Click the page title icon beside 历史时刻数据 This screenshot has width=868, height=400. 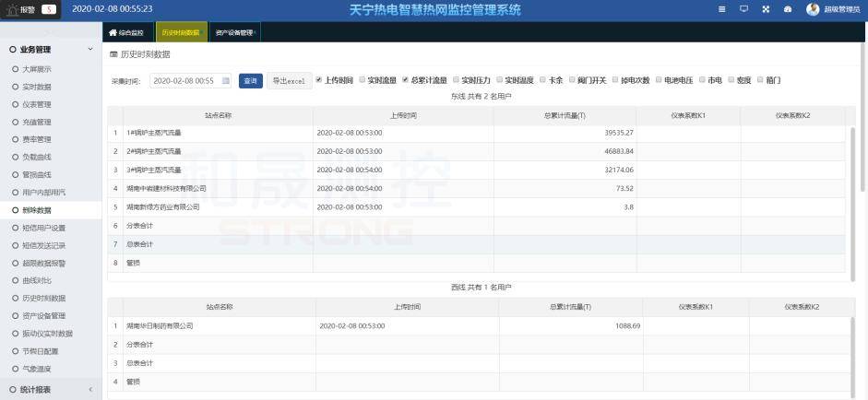click(114, 54)
